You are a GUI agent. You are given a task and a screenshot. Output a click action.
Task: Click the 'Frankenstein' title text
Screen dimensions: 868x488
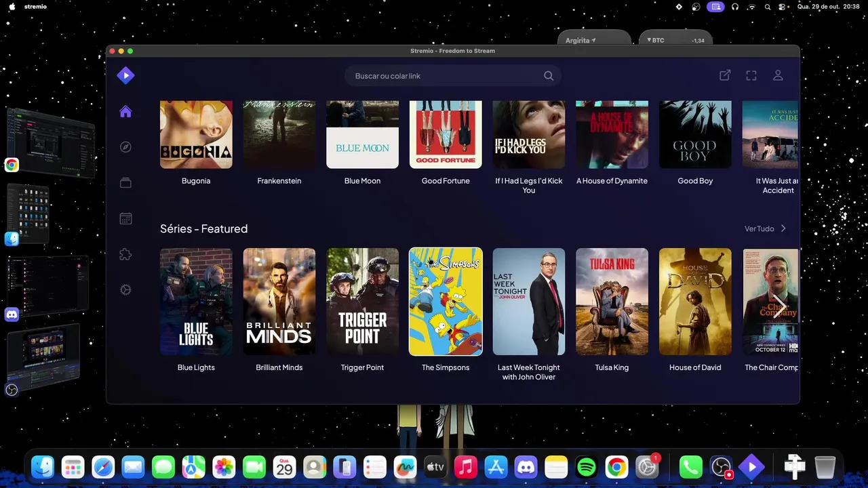tap(279, 181)
